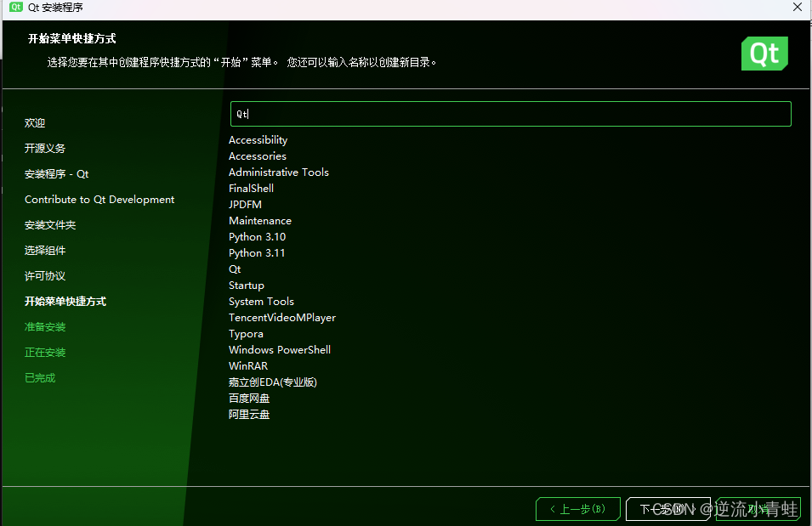This screenshot has height=526, width=812.
Task: Click the 欢迎 step in the sidebar
Action: click(x=35, y=122)
